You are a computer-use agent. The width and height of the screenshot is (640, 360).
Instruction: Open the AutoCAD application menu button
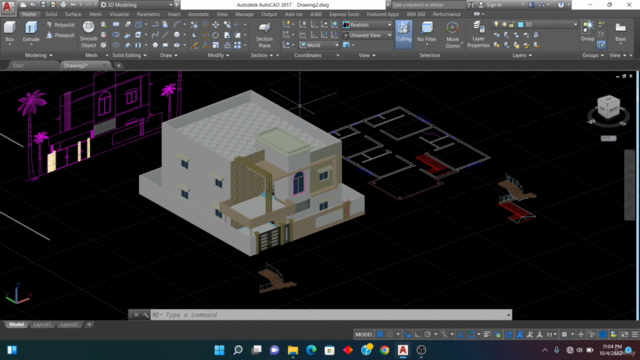click(x=7, y=6)
